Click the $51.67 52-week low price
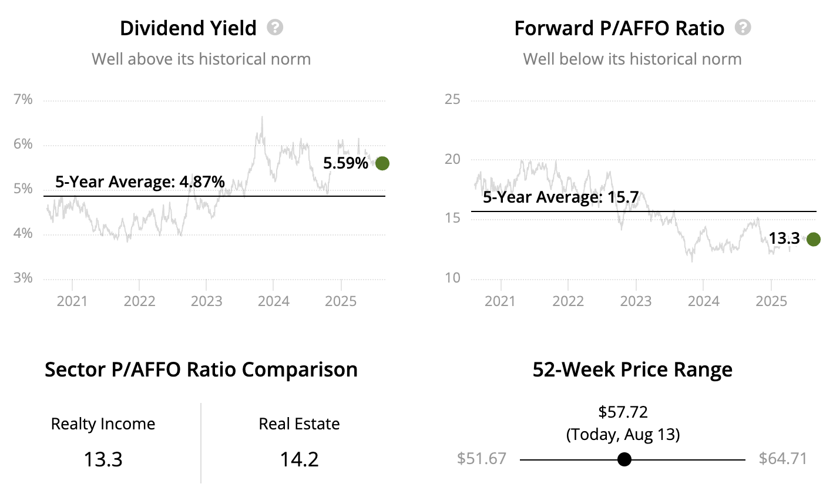The width and height of the screenshot is (833, 504). [482, 459]
